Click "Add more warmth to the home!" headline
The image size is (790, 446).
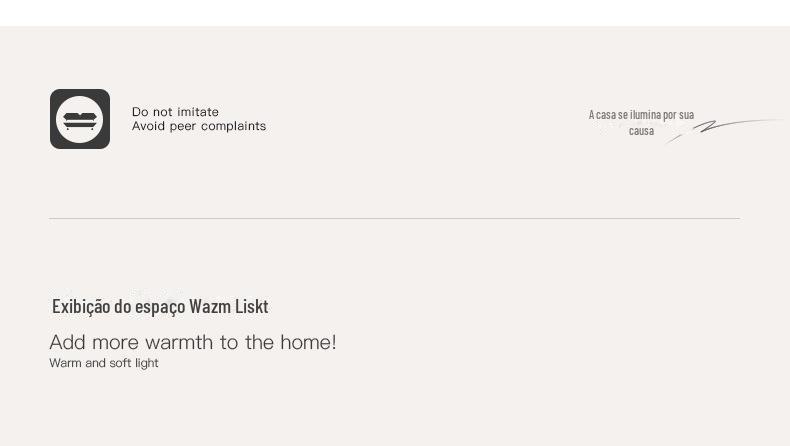point(193,343)
